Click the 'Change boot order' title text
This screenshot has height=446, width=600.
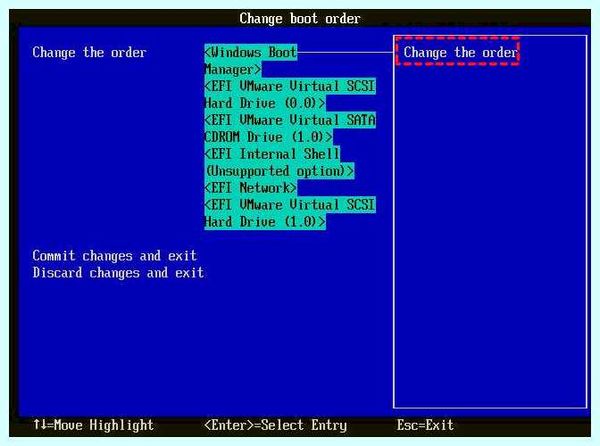300,19
